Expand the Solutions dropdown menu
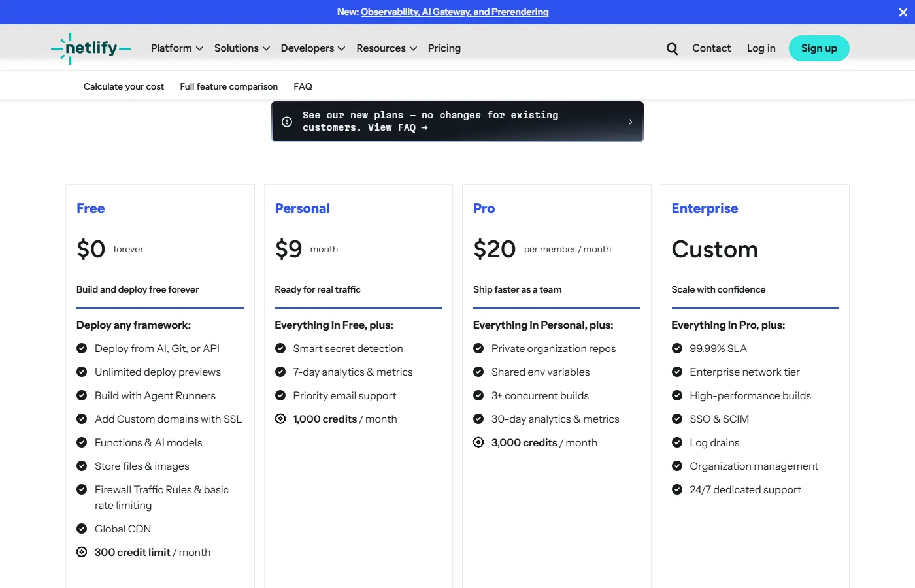Viewport: 915px width, 588px height. pos(242,48)
